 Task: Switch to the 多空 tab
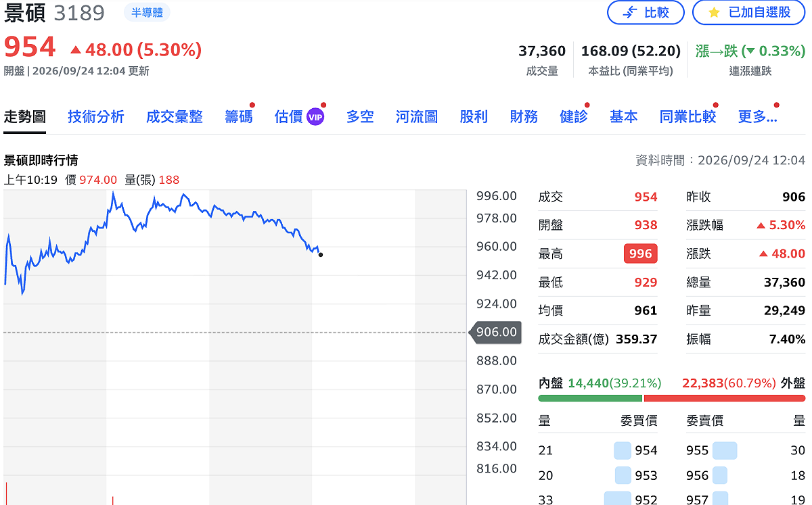tap(360, 117)
